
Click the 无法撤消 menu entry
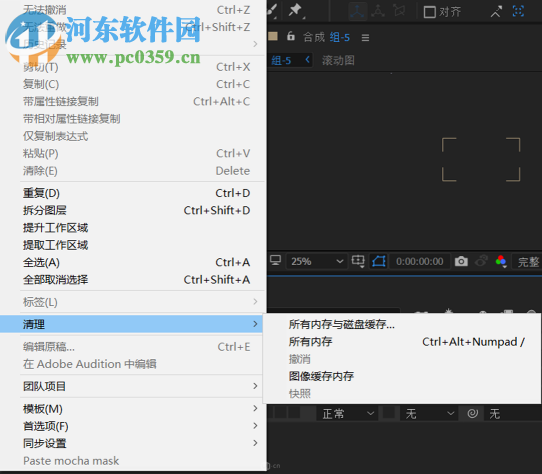point(133,10)
